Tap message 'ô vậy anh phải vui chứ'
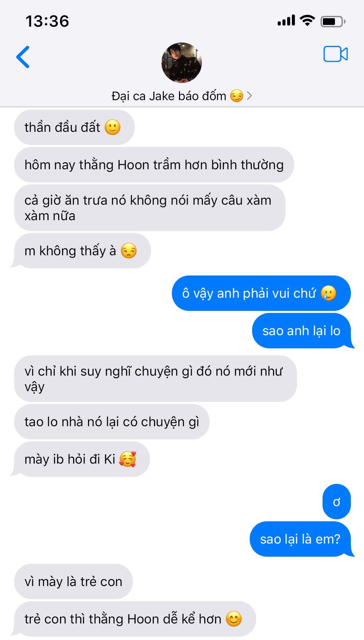 261,293
